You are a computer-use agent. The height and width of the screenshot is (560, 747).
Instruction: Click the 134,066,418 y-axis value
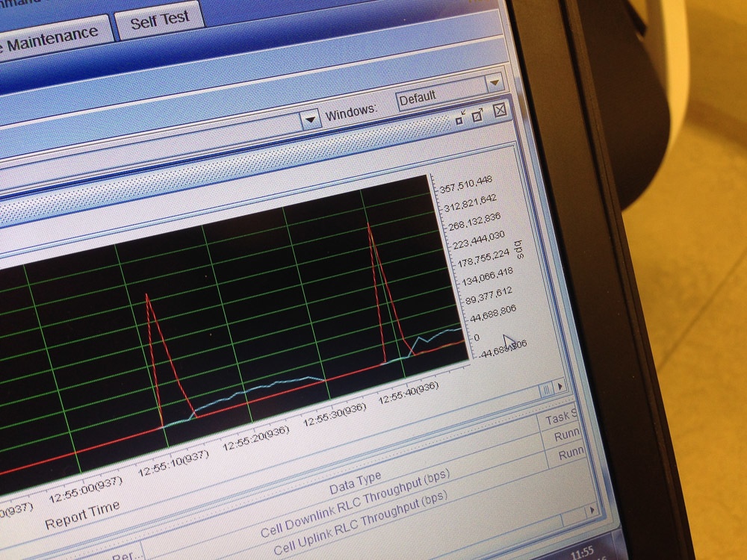click(x=487, y=276)
